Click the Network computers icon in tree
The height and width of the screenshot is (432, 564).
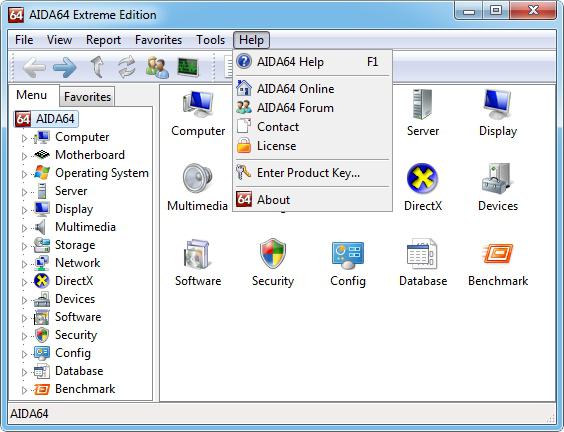click(42, 263)
